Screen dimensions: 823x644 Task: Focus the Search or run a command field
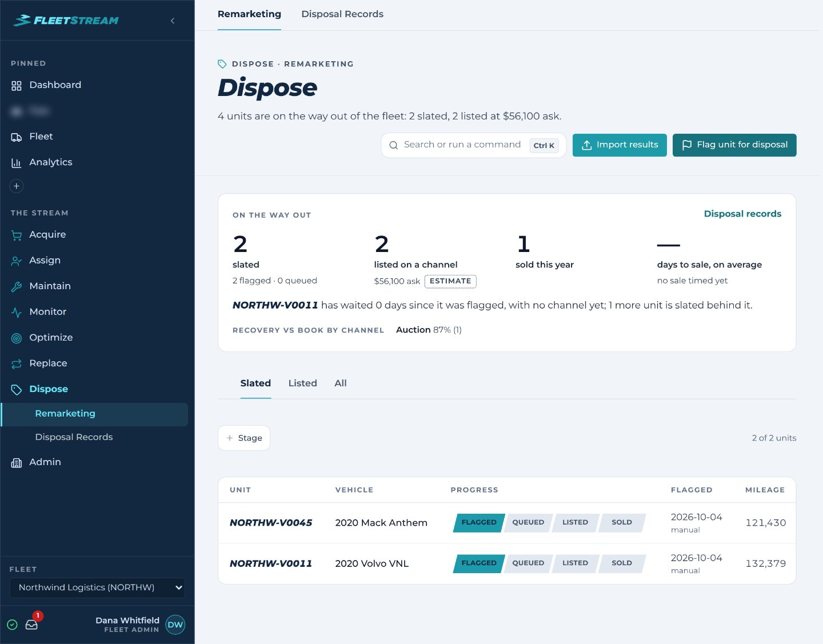tap(473, 145)
